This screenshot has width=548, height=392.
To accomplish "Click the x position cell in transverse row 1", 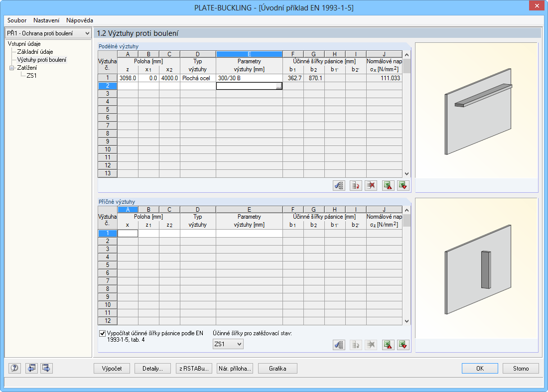I will 128,234.
